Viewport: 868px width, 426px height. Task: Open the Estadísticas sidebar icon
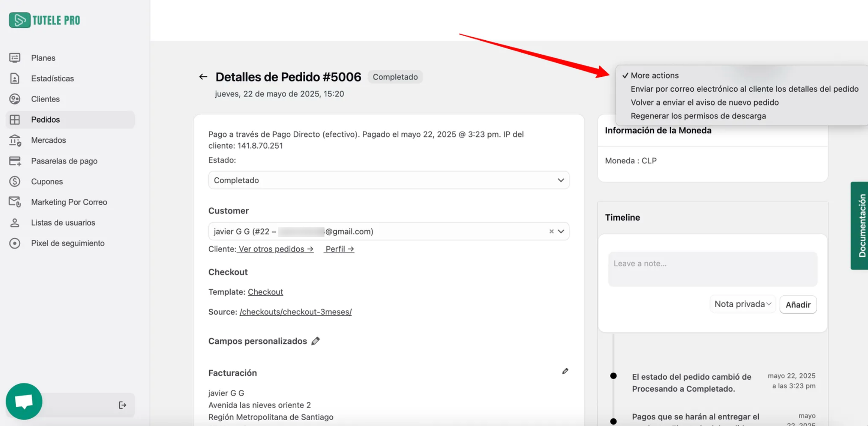coord(15,78)
